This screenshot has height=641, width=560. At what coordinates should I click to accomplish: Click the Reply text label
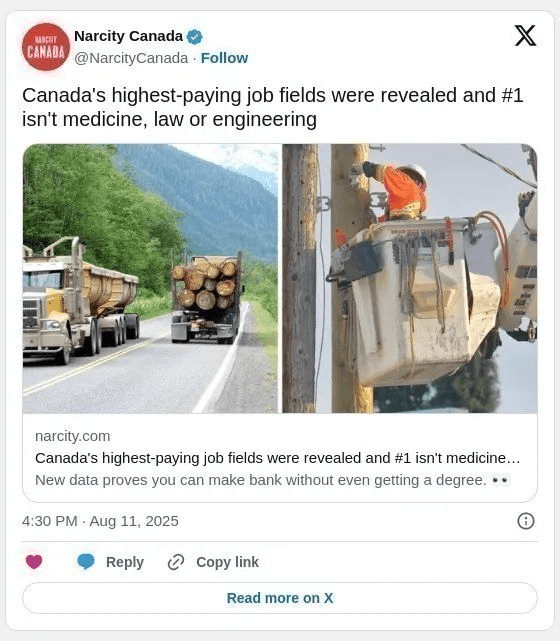[x=125, y=562]
